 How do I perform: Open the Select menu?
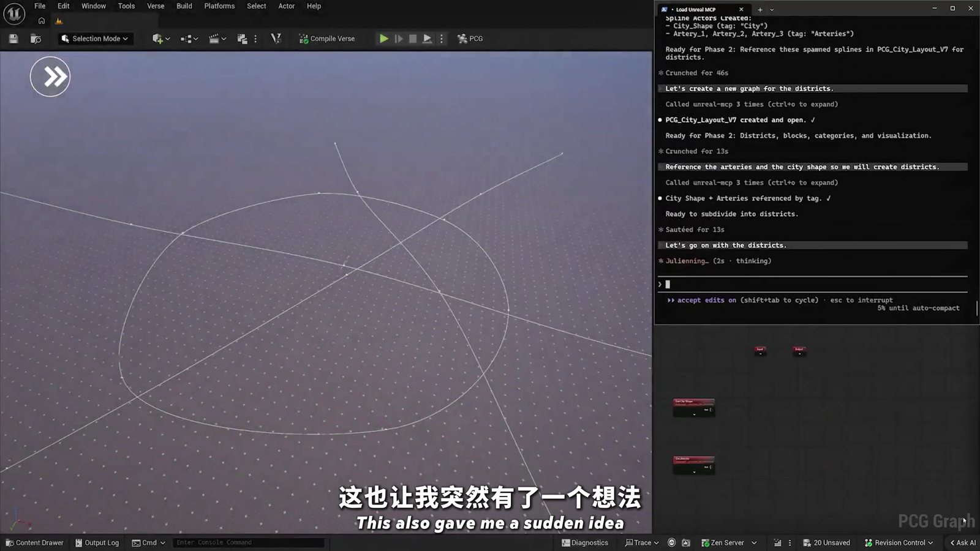(x=257, y=6)
